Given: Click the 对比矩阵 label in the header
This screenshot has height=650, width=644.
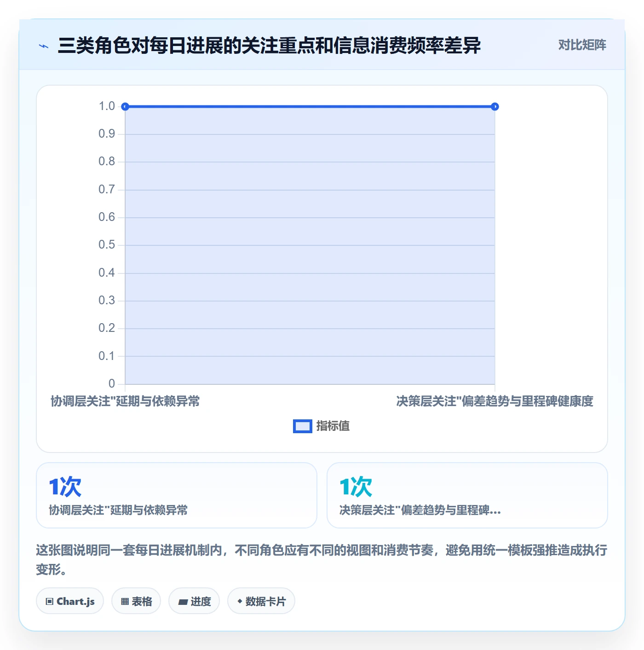Looking at the screenshot, I should (582, 45).
